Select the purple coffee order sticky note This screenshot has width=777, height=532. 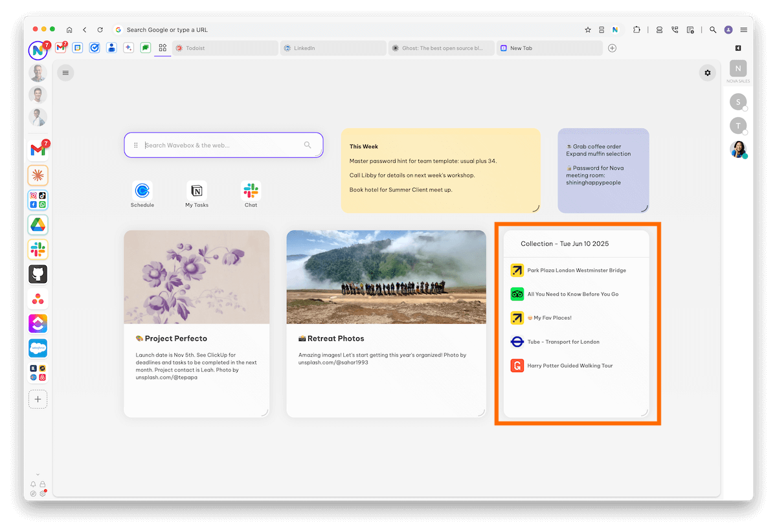(x=603, y=170)
